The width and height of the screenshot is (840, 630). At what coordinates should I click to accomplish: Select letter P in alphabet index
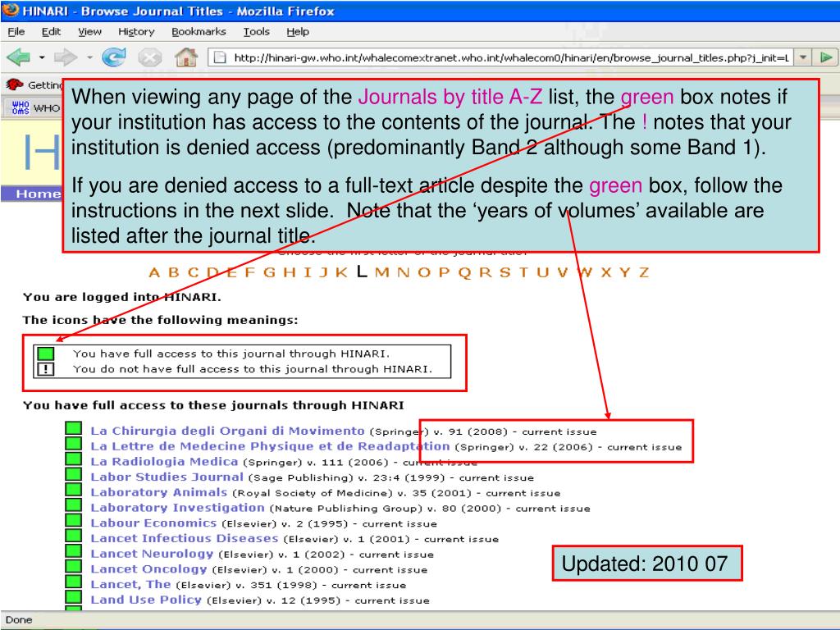[x=444, y=272]
